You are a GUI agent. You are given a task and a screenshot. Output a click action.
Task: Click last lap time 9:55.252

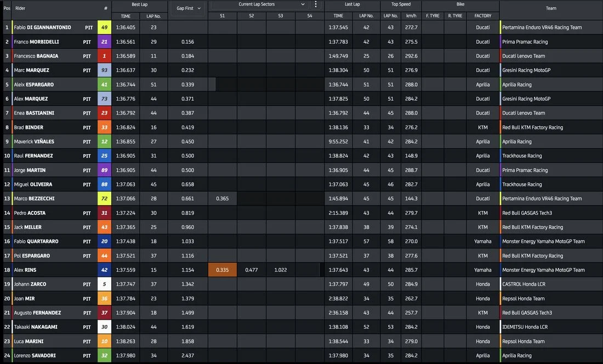click(x=338, y=141)
